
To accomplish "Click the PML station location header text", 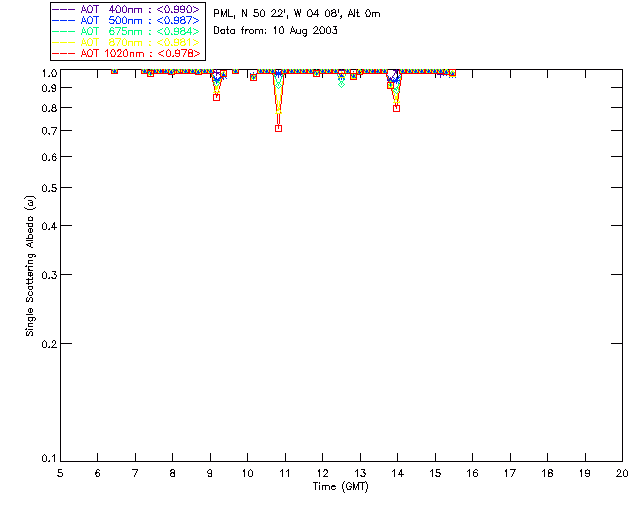I will click(297, 13).
